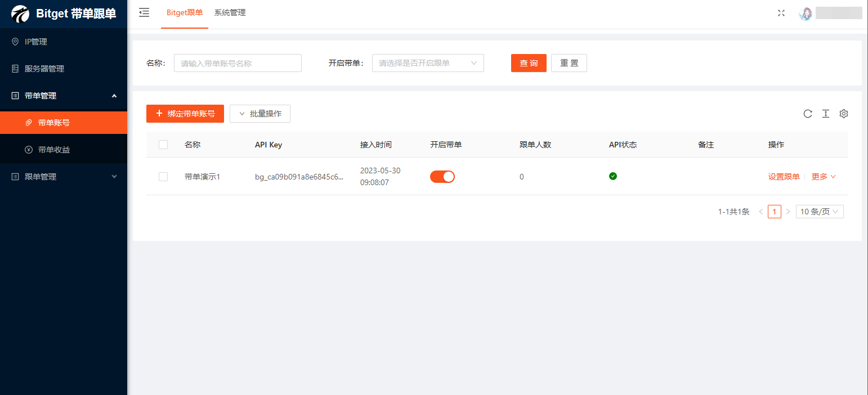Image resolution: width=868 pixels, height=395 pixels.
Task: Collapse the 带单管理 submenu chevron
Action: click(x=114, y=96)
